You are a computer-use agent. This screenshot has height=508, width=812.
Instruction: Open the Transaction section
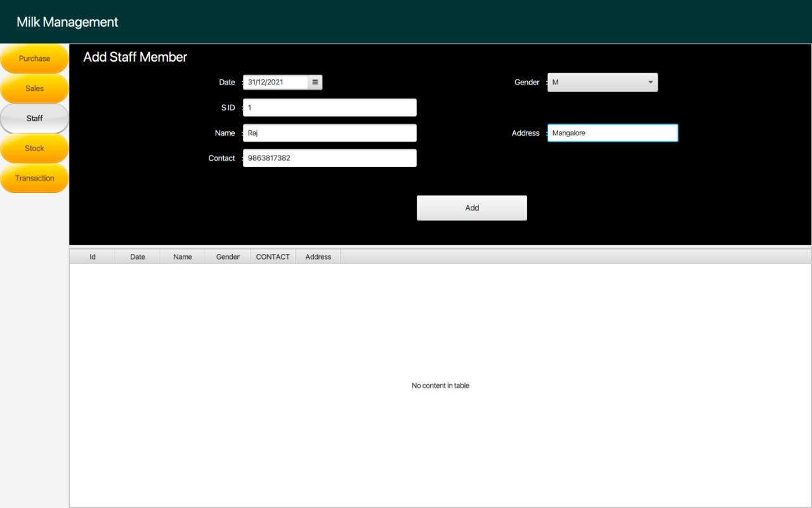click(x=34, y=178)
